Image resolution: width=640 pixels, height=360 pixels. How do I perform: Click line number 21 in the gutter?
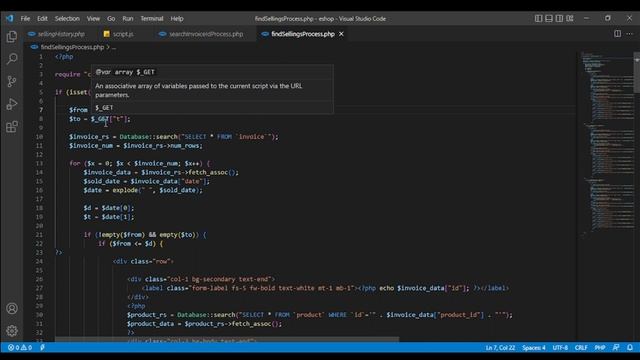click(39, 235)
